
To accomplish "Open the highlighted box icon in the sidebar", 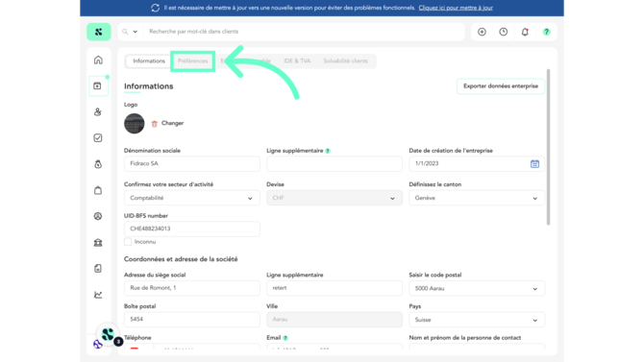I will (x=98, y=85).
